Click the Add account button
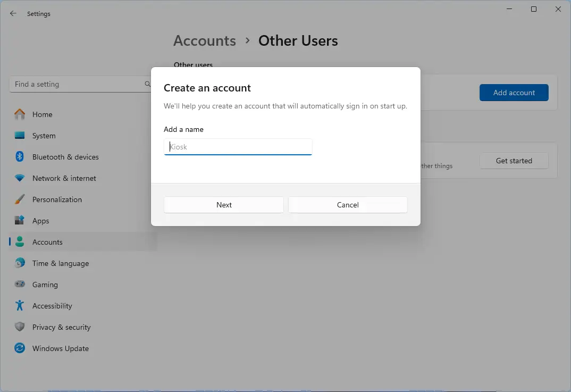 [514, 93]
